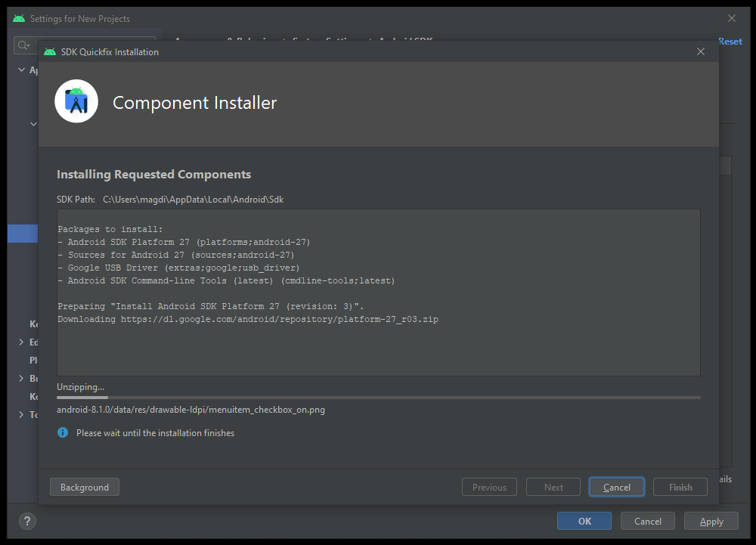Viewport: 756px width, 545px height.
Task: Click the Android icon in Settings title bar
Action: pos(19,18)
